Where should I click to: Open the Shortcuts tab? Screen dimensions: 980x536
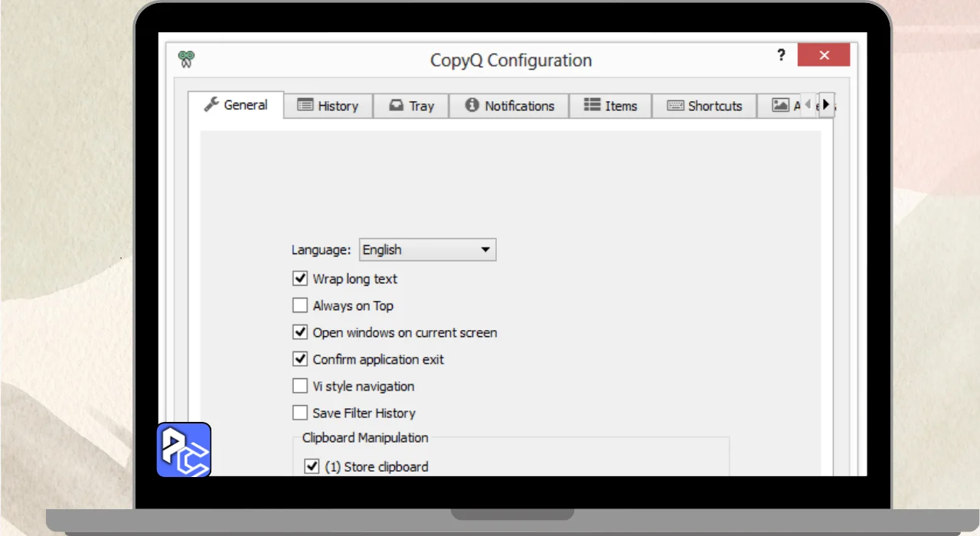pos(704,106)
